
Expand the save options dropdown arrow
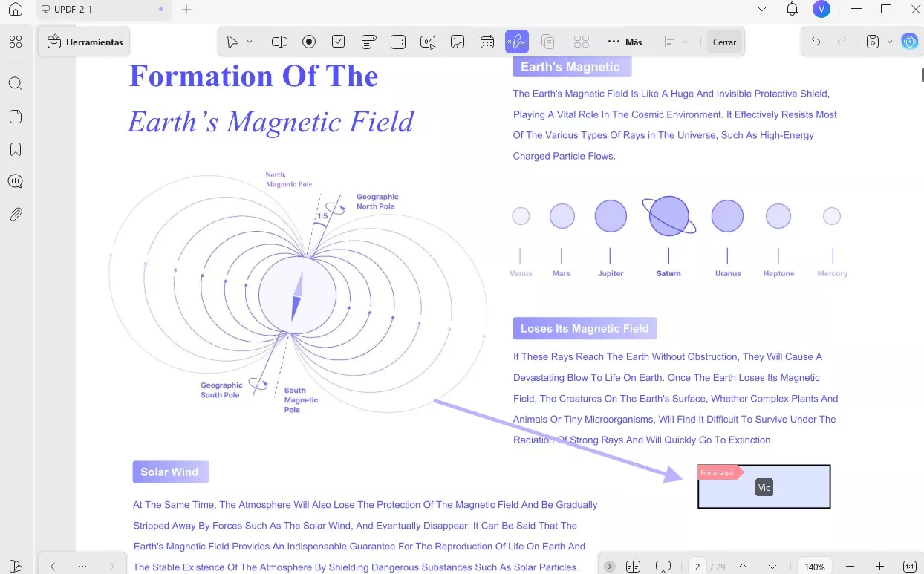tap(890, 42)
